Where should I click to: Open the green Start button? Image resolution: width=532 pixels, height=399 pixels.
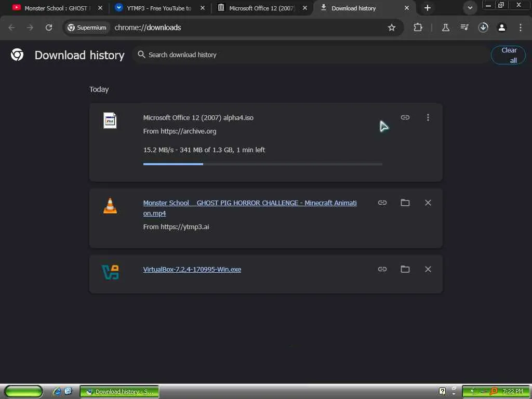coord(24,392)
